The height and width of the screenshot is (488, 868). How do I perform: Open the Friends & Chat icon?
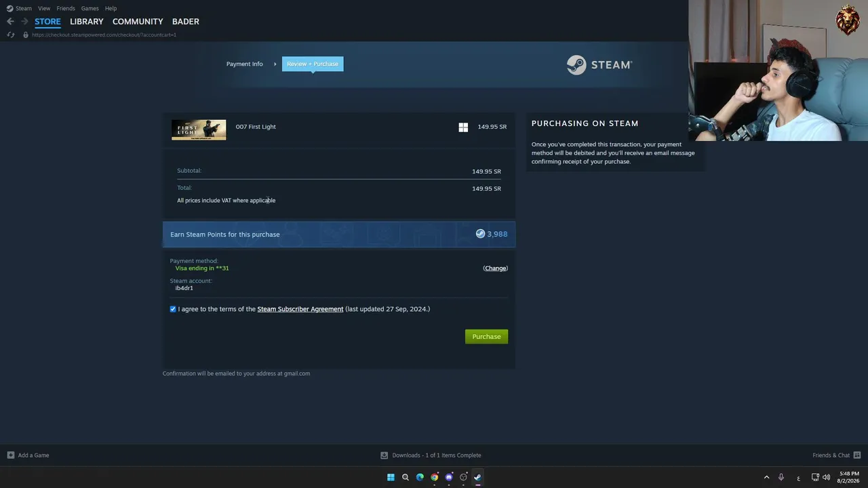pos(857,455)
